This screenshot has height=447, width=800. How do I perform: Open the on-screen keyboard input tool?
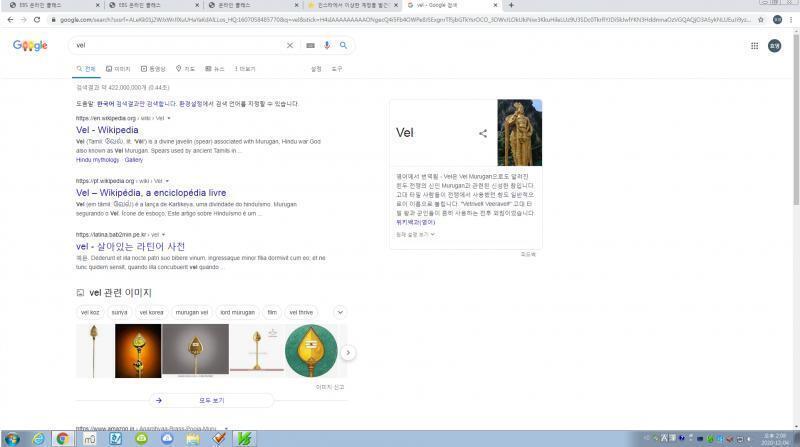click(x=310, y=45)
